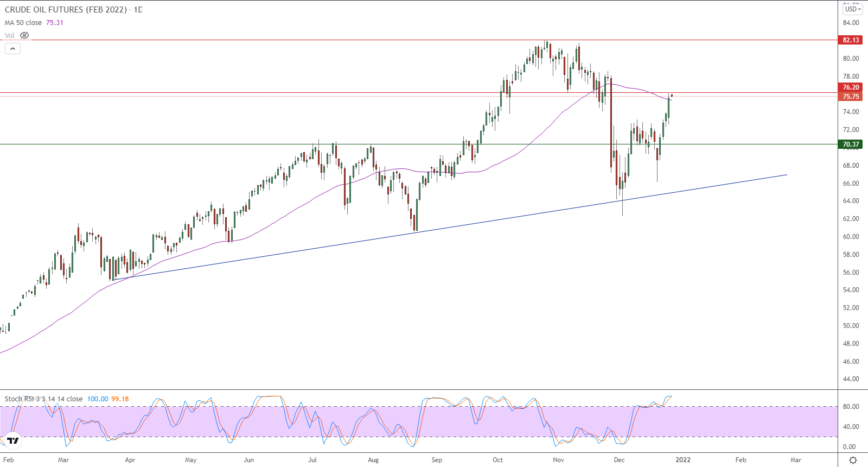This screenshot has height=467, width=868.
Task: Select the 75.75 last price label
Action: click(851, 97)
